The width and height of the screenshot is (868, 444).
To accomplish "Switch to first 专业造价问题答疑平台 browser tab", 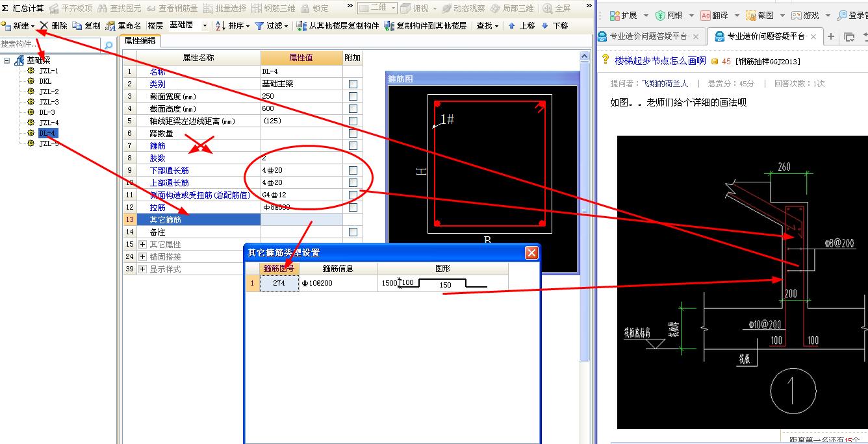I will (x=650, y=36).
